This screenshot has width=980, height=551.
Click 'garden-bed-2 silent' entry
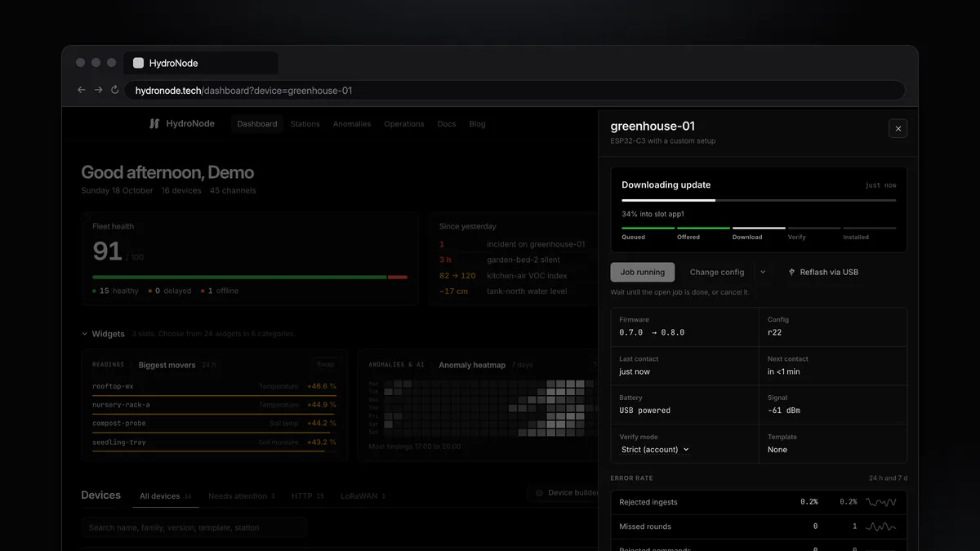tap(523, 260)
